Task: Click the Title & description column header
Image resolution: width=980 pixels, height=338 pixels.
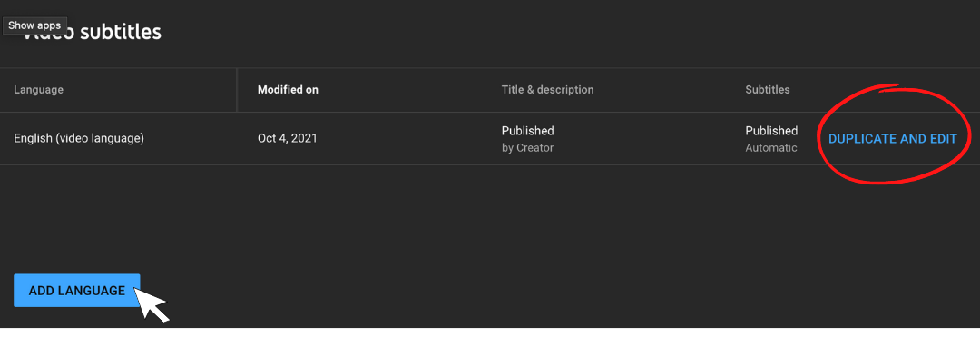Action: tap(547, 90)
